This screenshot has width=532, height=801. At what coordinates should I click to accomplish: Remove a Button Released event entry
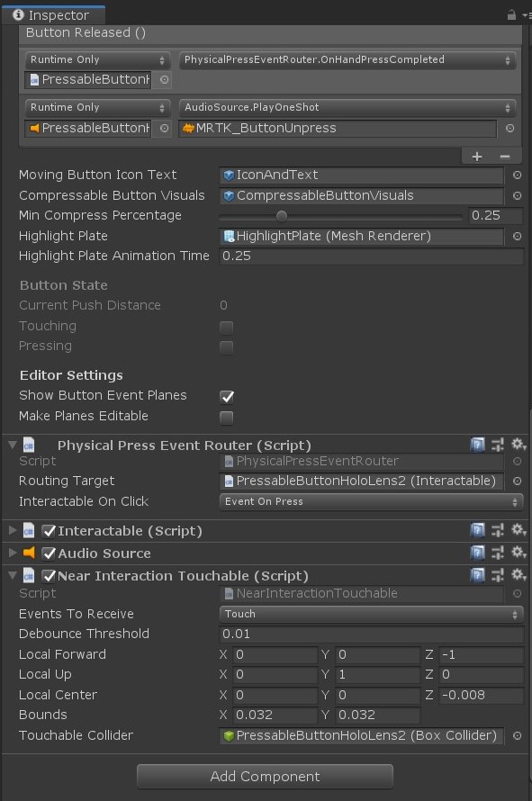[x=505, y=157]
